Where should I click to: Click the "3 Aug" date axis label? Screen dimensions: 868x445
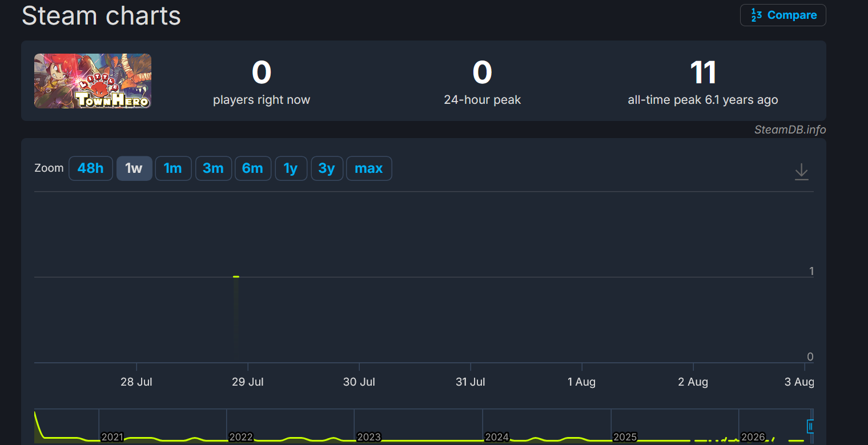pos(800,382)
